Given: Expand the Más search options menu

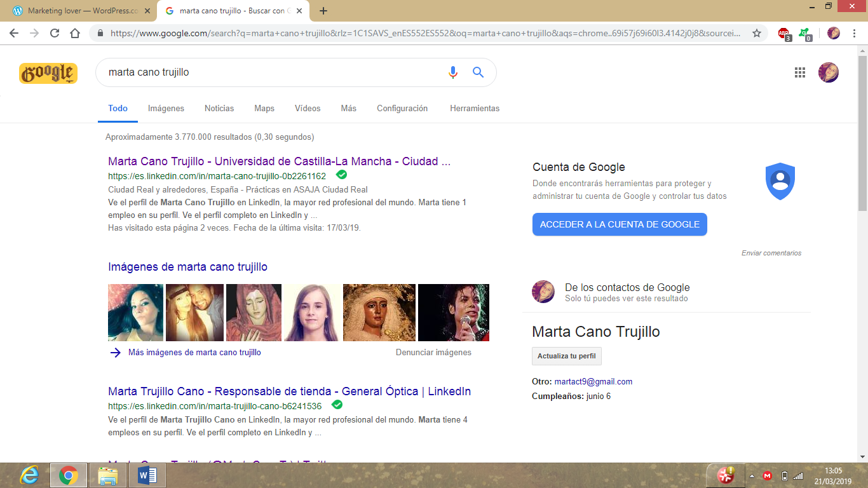Looking at the screenshot, I should tap(348, 109).
